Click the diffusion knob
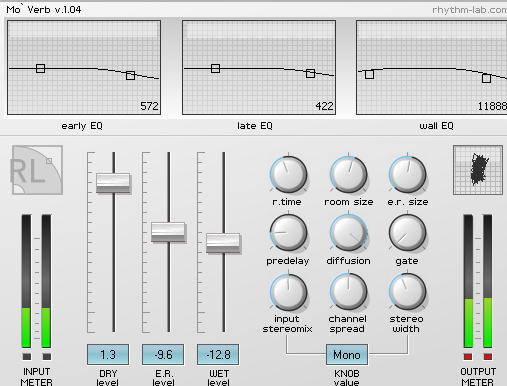 [349, 233]
